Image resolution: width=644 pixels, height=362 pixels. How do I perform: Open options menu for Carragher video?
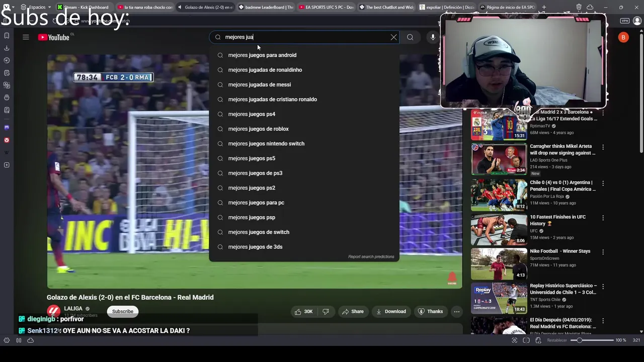603,147
